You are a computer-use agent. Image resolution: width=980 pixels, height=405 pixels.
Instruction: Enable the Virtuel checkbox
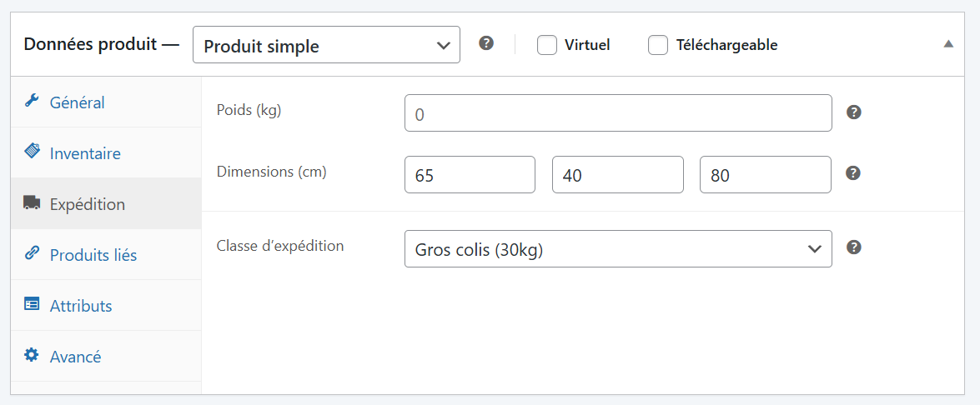547,45
